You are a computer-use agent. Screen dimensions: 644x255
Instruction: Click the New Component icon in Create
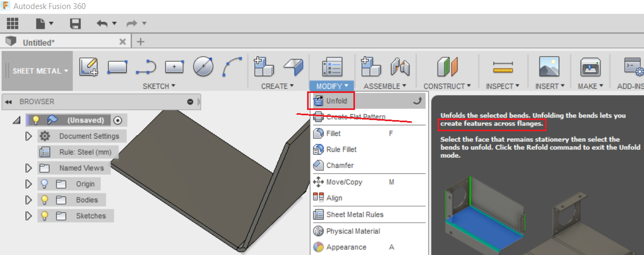tap(263, 66)
